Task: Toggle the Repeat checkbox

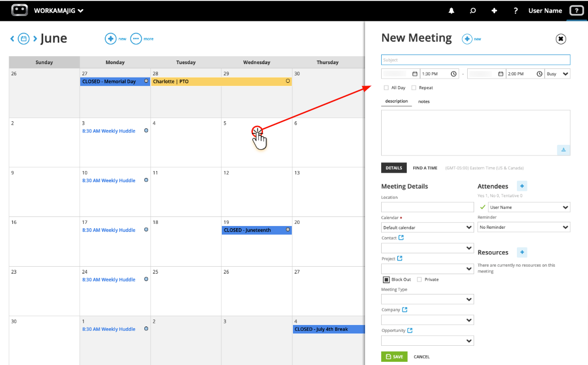Action: tap(414, 88)
